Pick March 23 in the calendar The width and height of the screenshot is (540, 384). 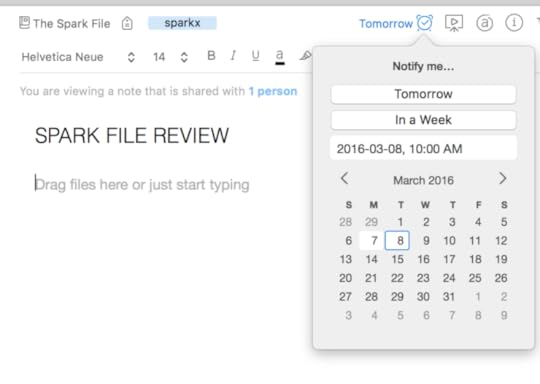coord(423,278)
